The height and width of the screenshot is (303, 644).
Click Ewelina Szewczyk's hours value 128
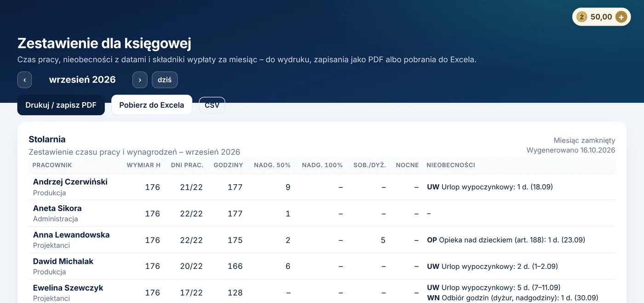[x=235, y=293]
